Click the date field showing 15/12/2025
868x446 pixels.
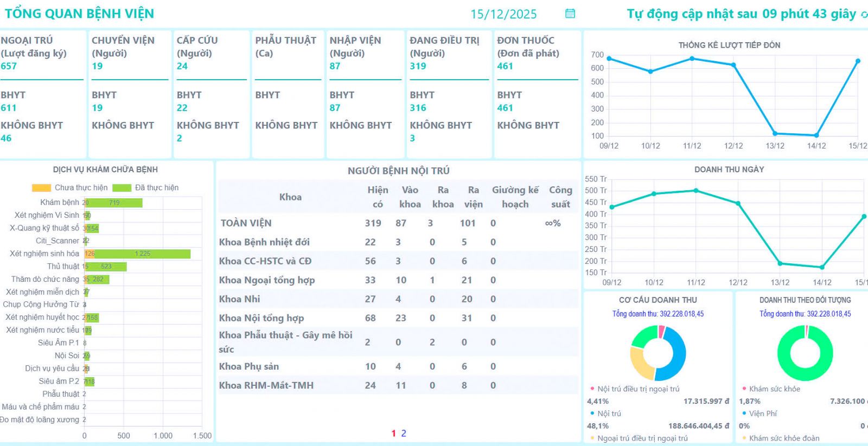(503, 14)
